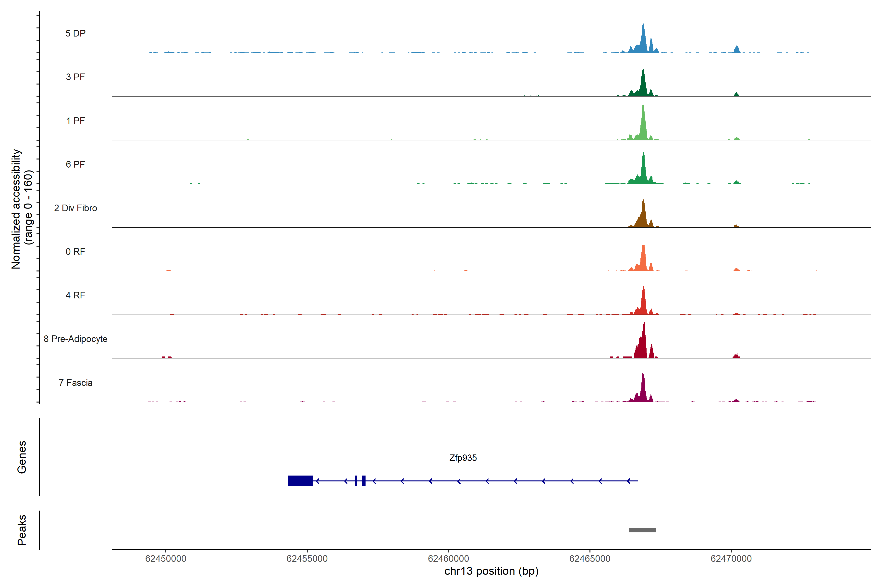Click axis tick label 62450000
Image resolution: width=882 pixels, height=588 pixels.
coord(165,559)
